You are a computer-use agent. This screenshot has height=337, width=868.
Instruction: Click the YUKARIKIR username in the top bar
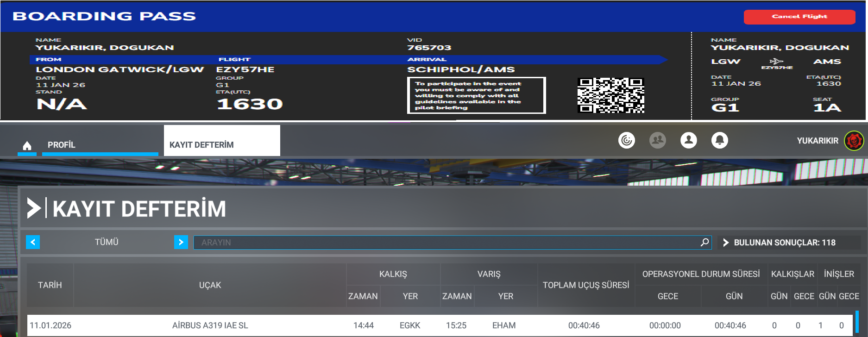pyautogui.click(x=818, y=141)
